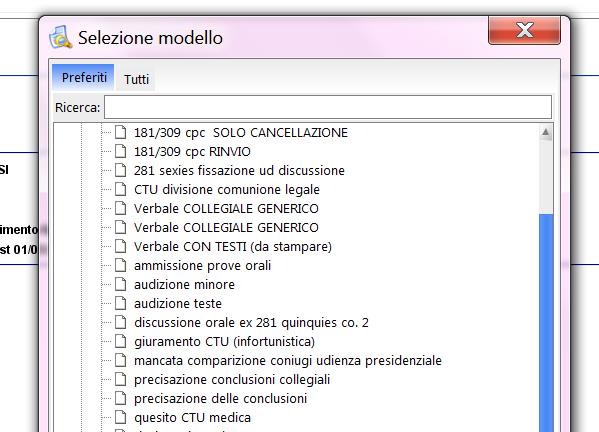Select precisazione conclusioni collegiali template

coord(232,379)
